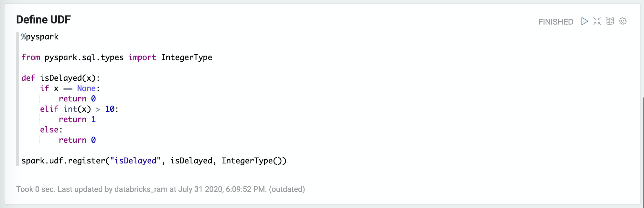
Task: Click the def isDelayed(x) line
Action: tap(61, 78)
